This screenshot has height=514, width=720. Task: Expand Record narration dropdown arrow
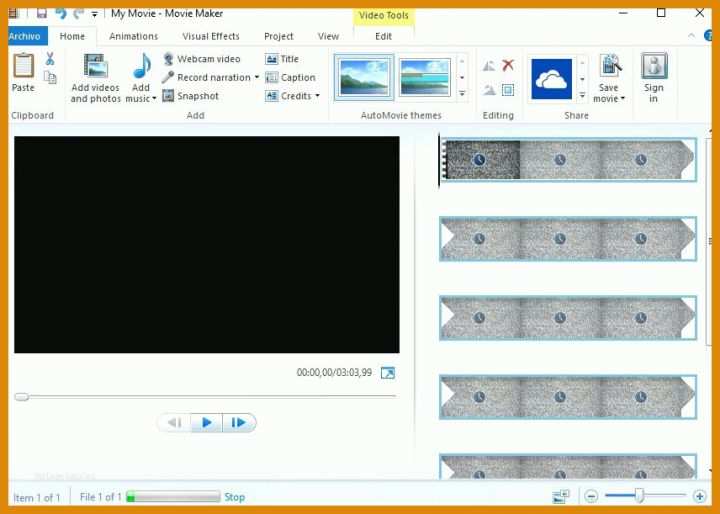[257, 77]
